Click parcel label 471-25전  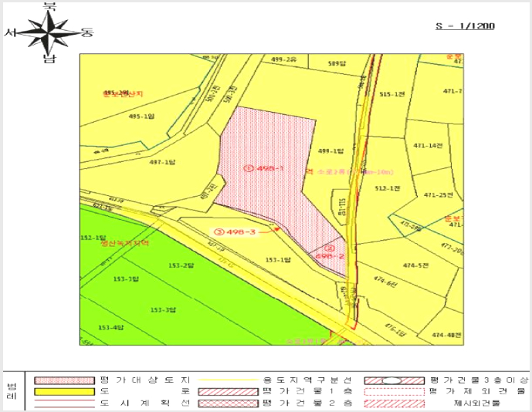[x=439, y=195]
